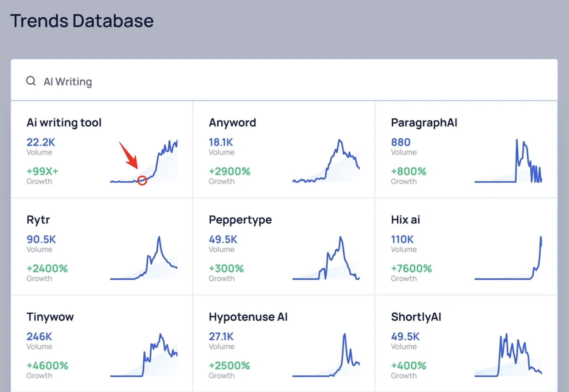Viewport: 569px width, 392px height.
Task: Open the Rytr trend title
Action: point(38,220)
